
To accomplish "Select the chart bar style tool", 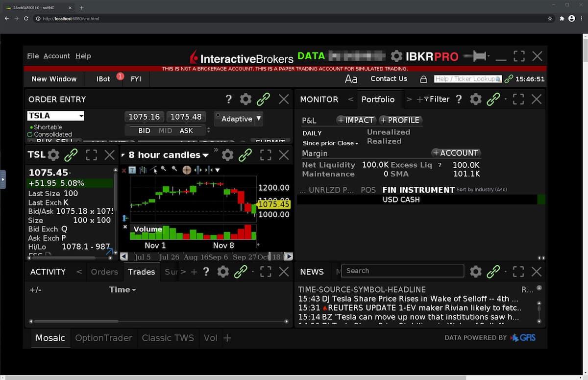I will [x=143, y=170].
